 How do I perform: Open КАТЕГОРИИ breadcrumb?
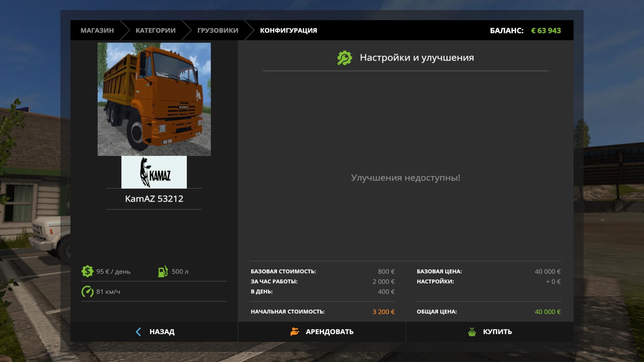click(x=155, y=31)
